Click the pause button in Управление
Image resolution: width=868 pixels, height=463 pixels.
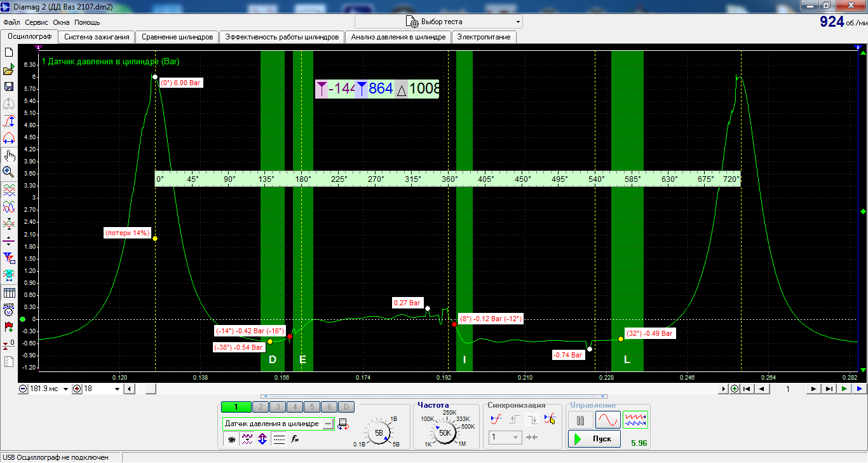point(580,420)
